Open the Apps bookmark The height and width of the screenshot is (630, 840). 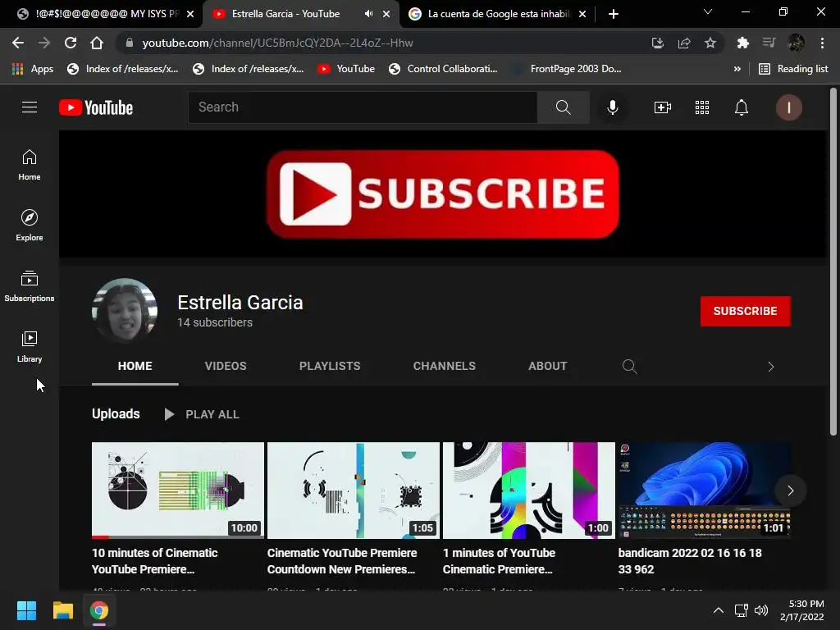[x=32, y=69]
